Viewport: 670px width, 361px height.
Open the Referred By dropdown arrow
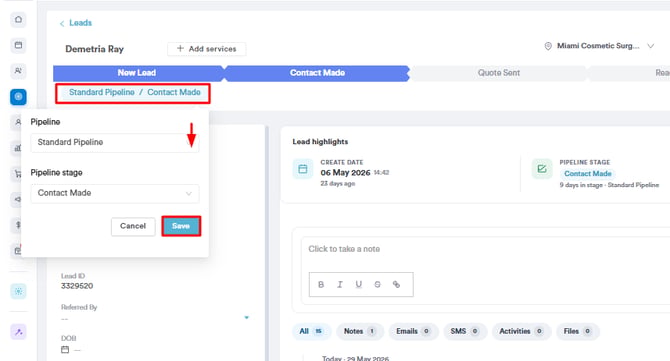247,317
